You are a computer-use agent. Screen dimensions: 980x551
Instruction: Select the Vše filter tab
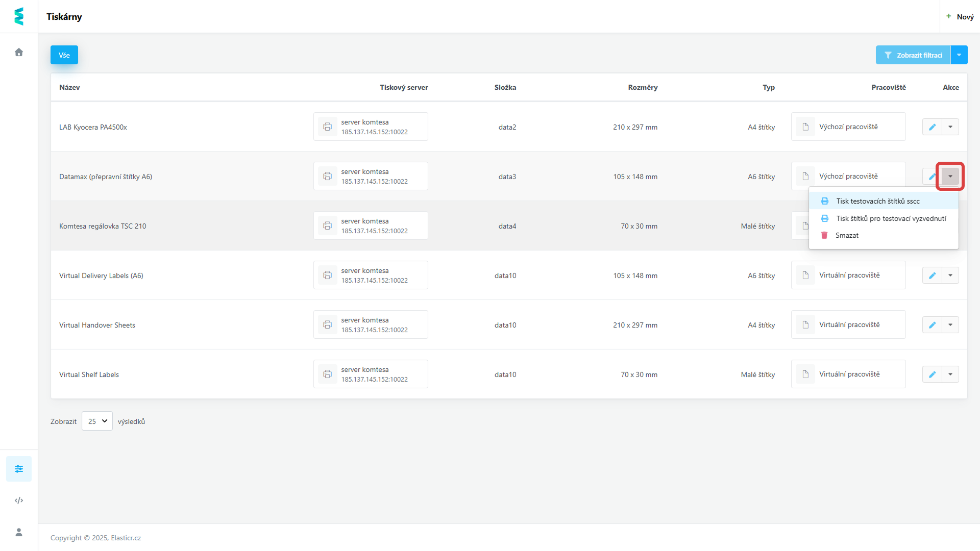point(64,55)
